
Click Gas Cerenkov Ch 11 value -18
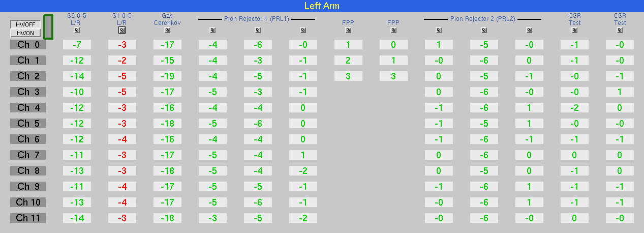[x=167, y=218]
